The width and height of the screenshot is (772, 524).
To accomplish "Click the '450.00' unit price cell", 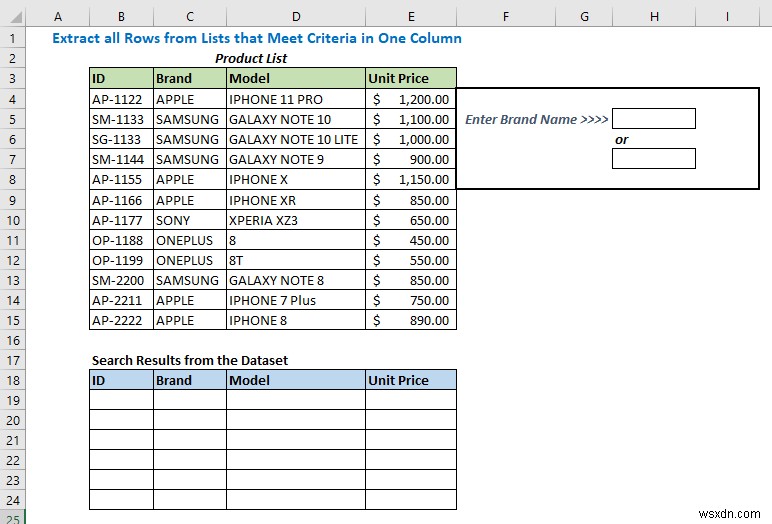I will (411, 240).
